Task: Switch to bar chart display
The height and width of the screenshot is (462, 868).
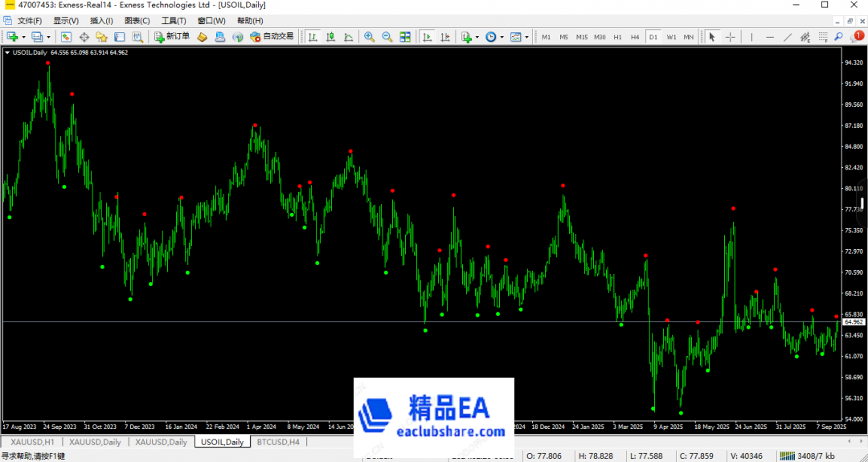Action: click(x=313, y=37)
